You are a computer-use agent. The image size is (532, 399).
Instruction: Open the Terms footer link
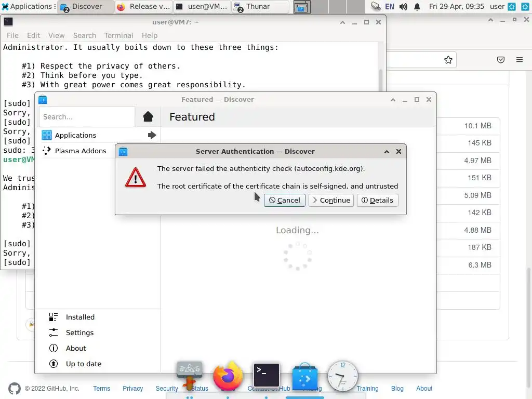[x=101, y=389]
